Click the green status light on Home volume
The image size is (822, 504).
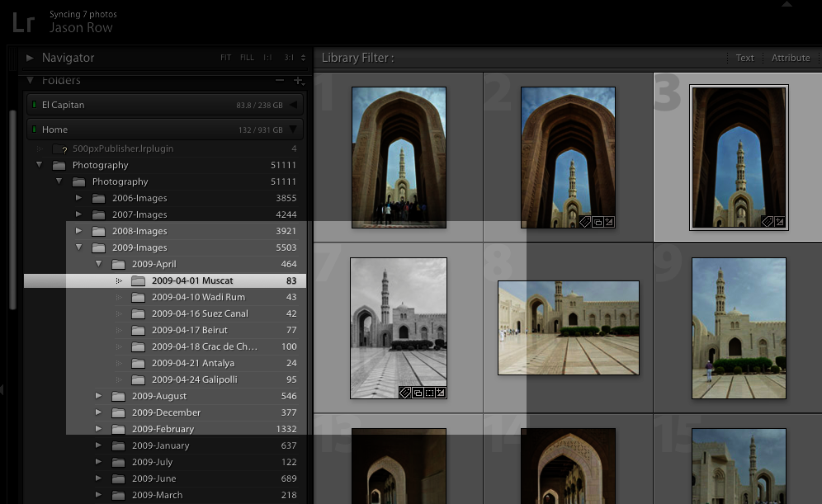point(34,129)
